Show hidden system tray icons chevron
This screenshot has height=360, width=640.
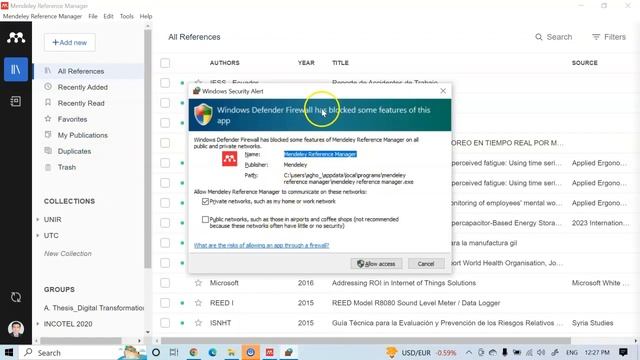(469, 352)
